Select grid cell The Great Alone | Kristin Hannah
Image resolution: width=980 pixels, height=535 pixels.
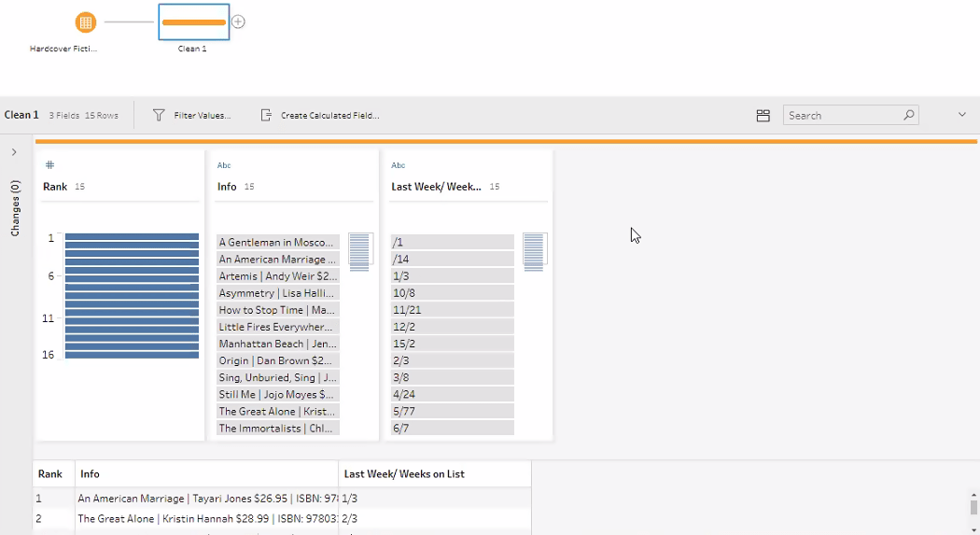[x=206, y=518]
